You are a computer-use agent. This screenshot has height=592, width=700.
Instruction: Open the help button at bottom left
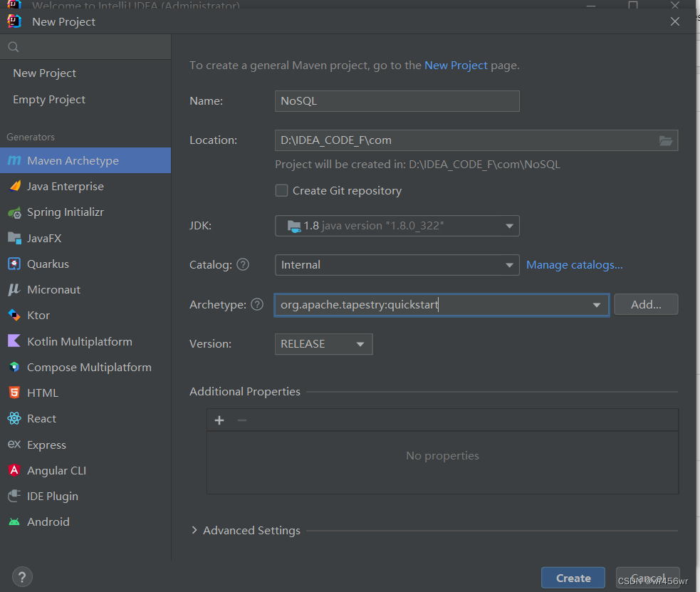pos(22,577)
